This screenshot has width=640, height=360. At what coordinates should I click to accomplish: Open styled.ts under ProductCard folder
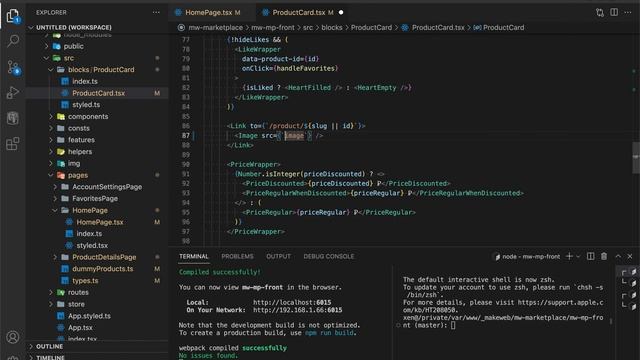pos(86,105)
